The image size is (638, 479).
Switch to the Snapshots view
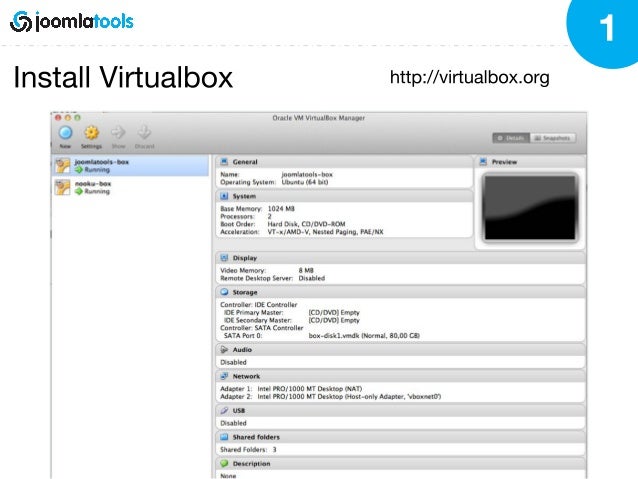pos(553,138)
